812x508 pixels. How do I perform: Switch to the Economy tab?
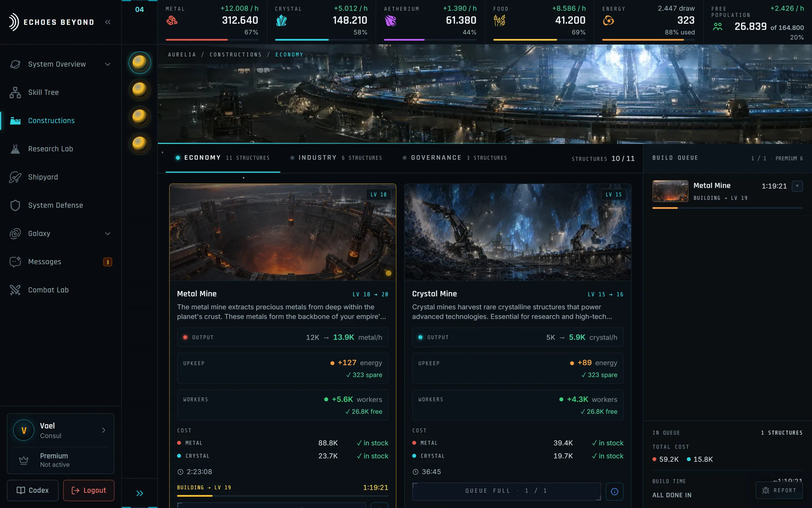tap(223, 158)
